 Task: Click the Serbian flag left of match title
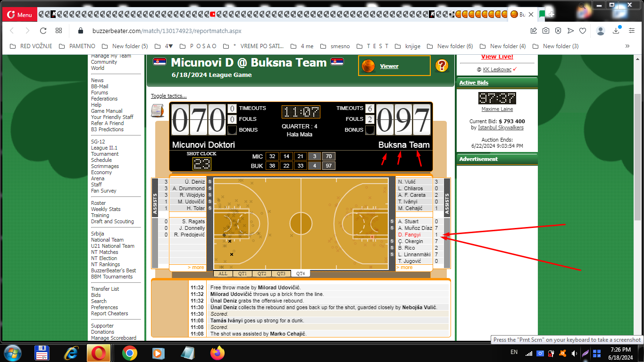pos(160,62)
